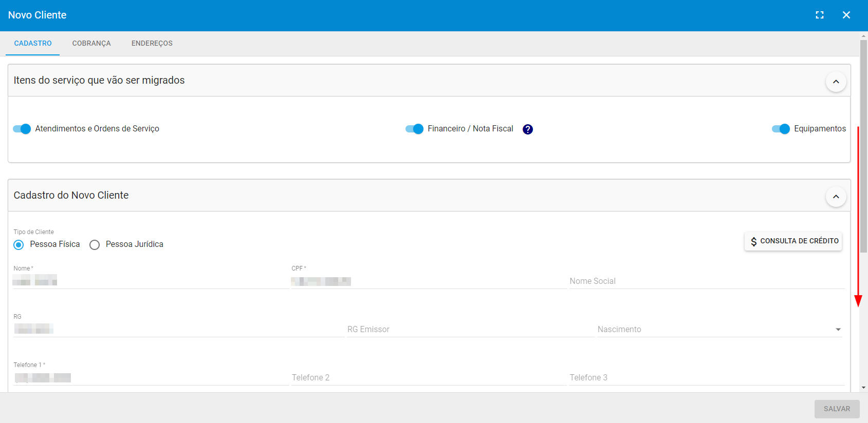Click the Nome Social field
Image resolution: width=868 pixels, height=423 pixels.
707,281
